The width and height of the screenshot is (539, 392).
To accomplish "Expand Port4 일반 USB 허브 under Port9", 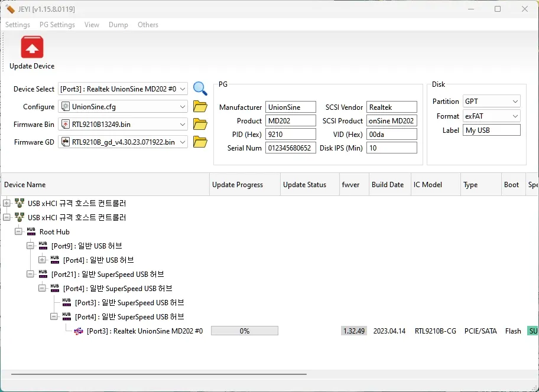I will click(42, 260).
